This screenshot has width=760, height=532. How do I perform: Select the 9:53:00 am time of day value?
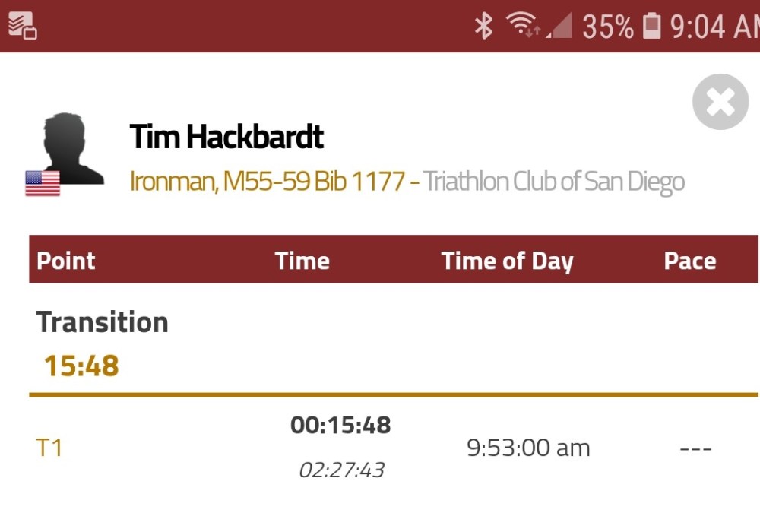(528, 448)
